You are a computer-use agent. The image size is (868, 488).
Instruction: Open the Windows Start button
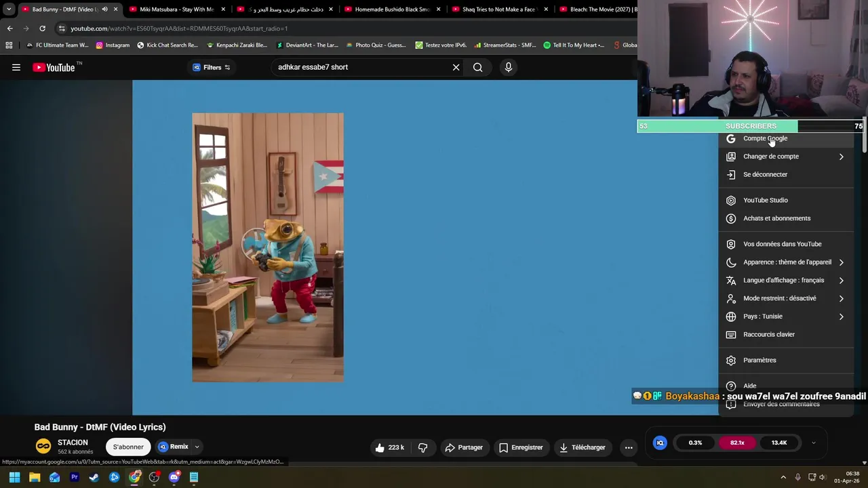(x=14, y=477)
